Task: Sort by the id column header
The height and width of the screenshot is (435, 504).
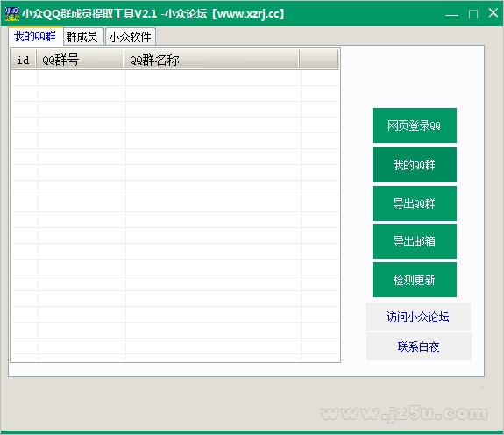Action: pyautogui.click(x=24, y=60)
